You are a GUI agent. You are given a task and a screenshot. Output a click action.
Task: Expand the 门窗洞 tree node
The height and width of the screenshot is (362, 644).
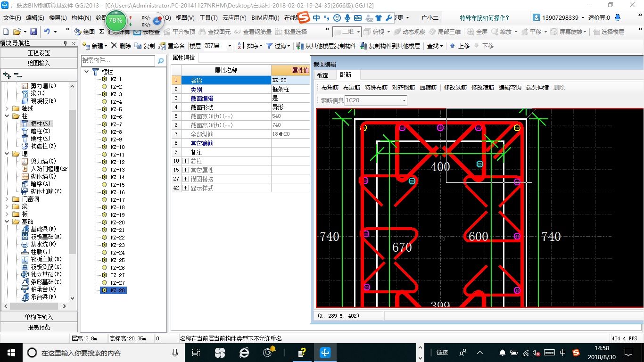click(x=7, y=199)
